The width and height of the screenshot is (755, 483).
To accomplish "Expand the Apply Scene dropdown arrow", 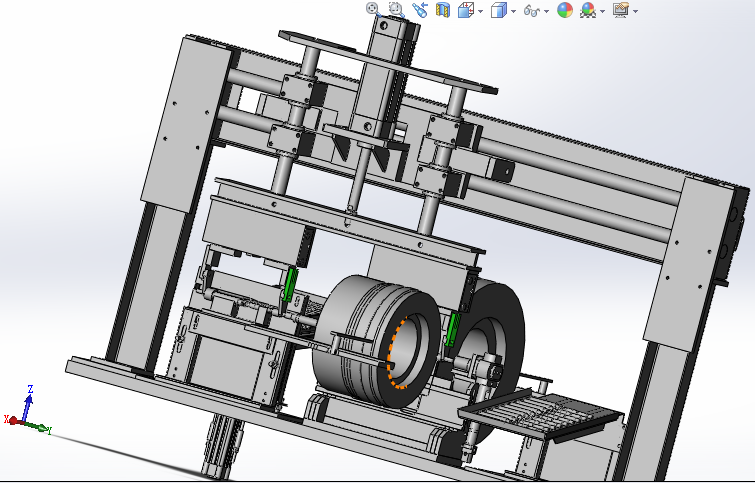I will tap(603, 11).
